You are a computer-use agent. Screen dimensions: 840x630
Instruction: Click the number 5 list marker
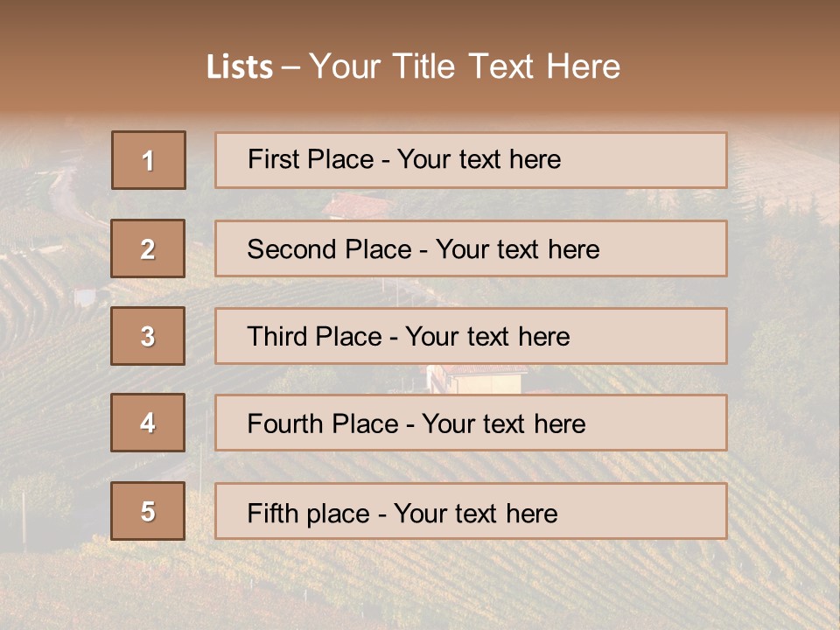click(148, 511)
